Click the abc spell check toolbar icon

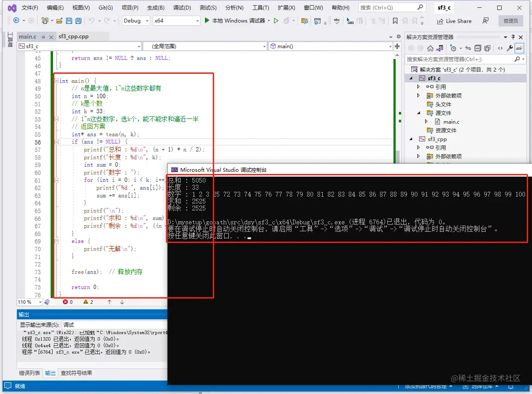337,21
